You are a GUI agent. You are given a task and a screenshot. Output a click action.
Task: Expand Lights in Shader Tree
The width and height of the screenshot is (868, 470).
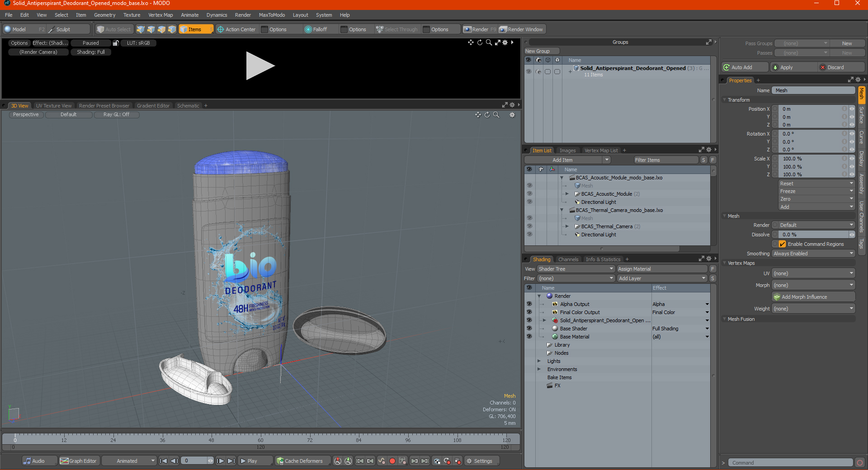coord(539,361)
